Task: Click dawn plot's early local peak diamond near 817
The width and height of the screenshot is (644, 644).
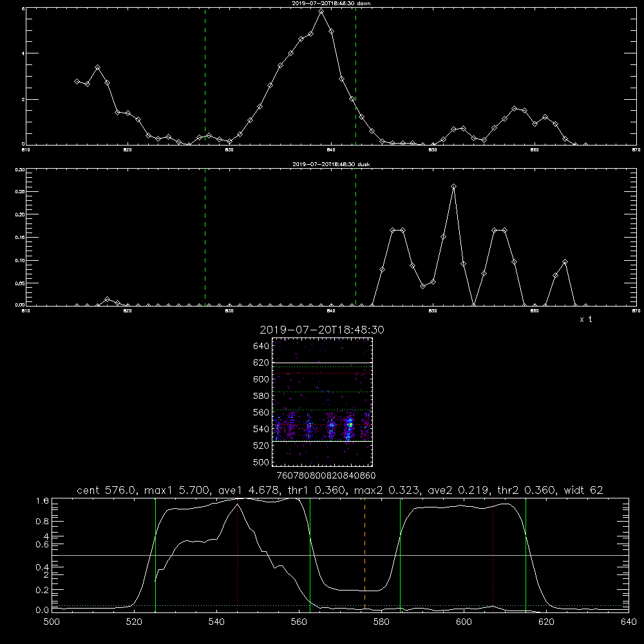Action: click(x=97, y=67)
